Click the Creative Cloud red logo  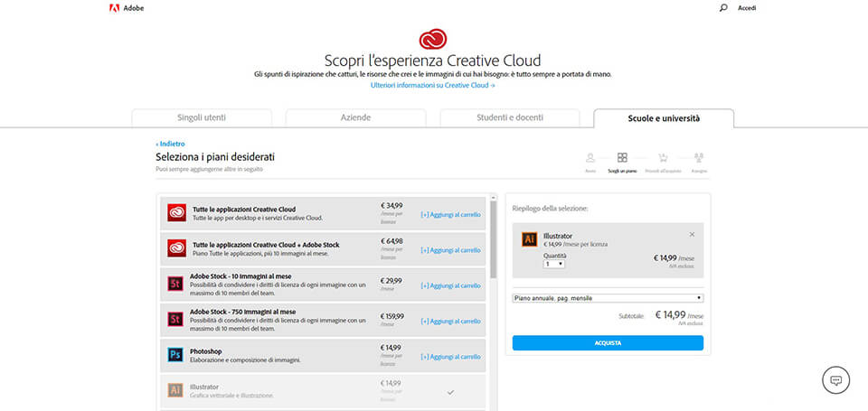433,39
